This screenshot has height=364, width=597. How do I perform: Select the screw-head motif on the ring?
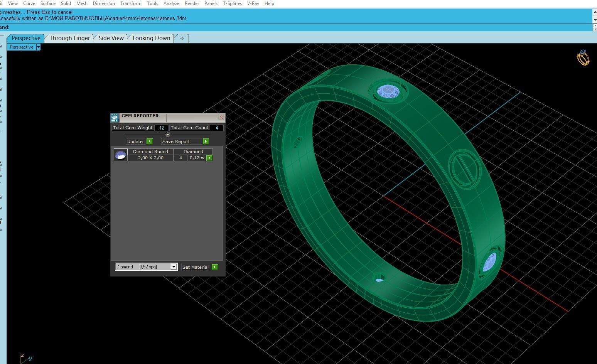tap(464, 169)
